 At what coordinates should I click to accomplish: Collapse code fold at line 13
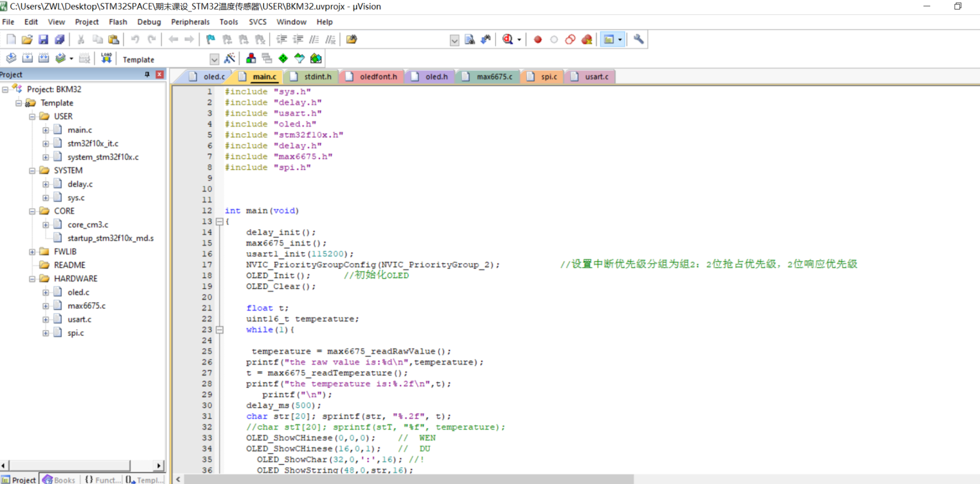pos(220,222)
